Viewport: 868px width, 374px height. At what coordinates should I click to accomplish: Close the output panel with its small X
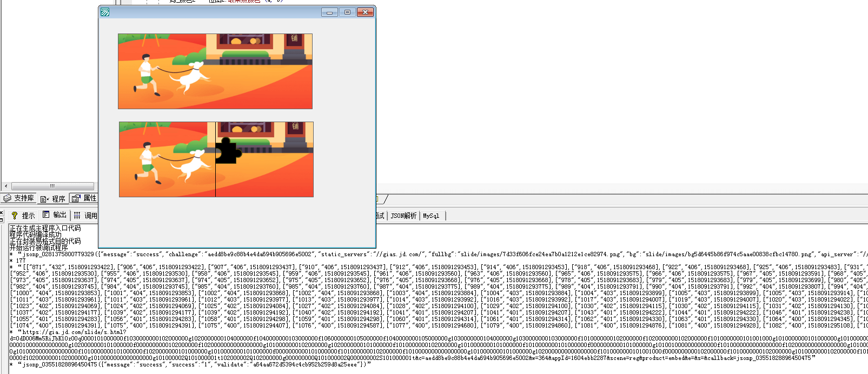2,213
